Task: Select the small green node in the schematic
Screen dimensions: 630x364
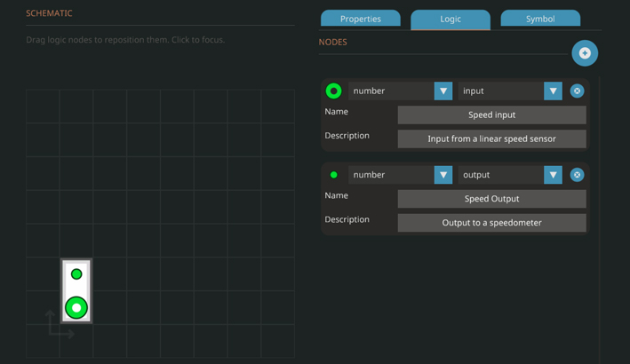Action: (76, 274)
